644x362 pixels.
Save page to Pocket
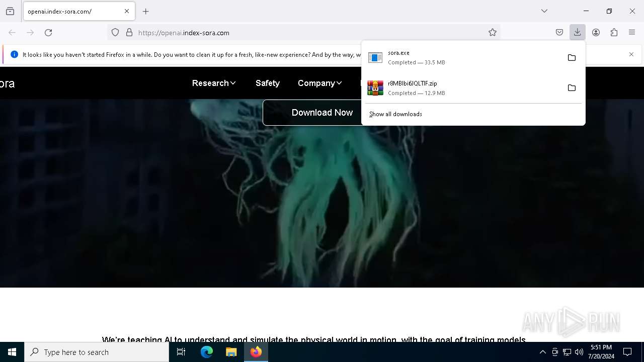[x=559, y=33]
